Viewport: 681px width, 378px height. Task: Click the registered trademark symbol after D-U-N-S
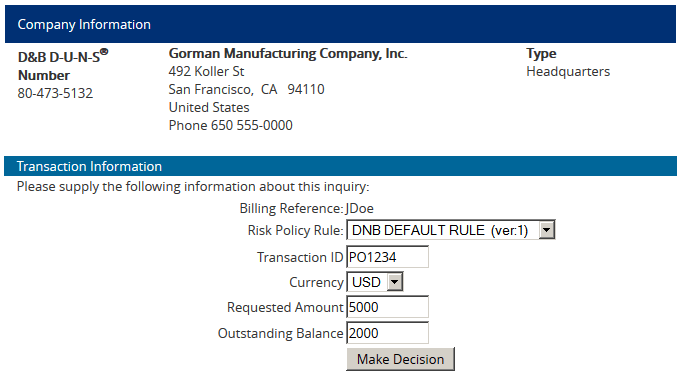coord(104,51)
